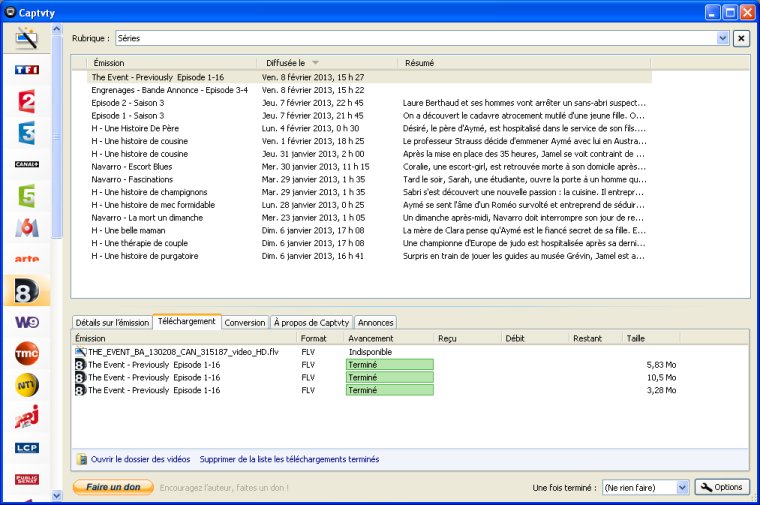Open the 'Détails sur l'émission' tab
Image resolution: width=760 pixels, height=505 pixels.
pyautogui.click(x=111, y=322)
